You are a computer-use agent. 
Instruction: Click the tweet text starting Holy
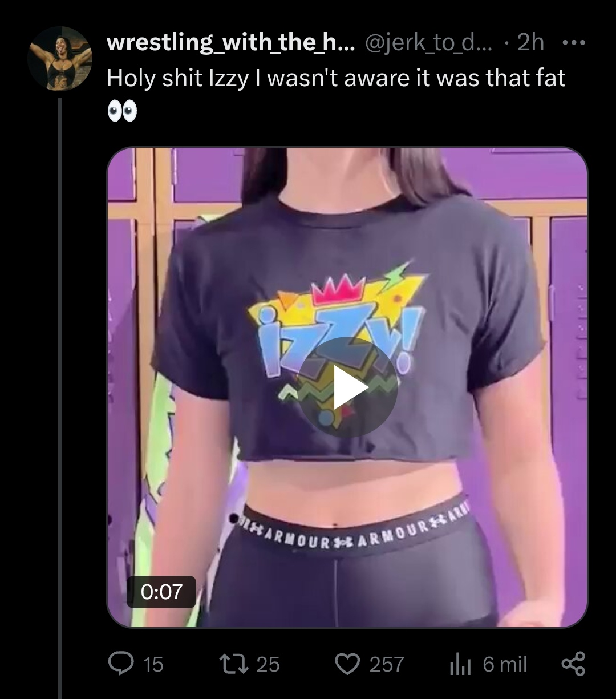(x=336, y=78)
